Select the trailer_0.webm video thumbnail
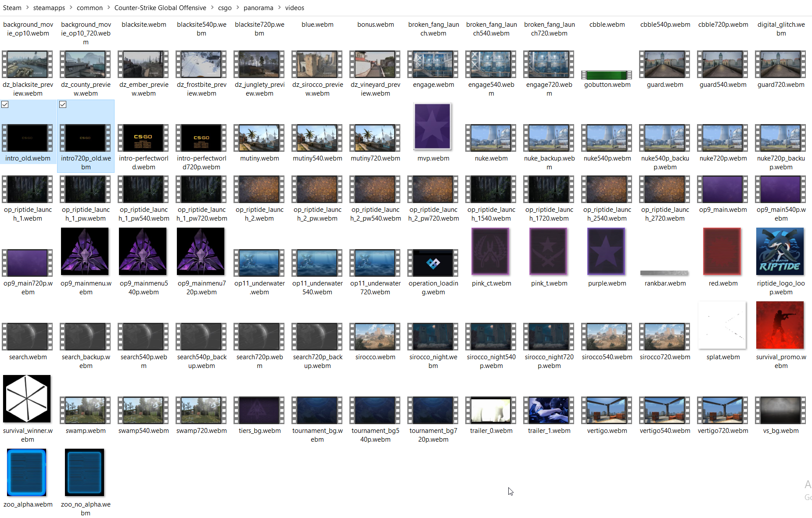 pos(491,410)
